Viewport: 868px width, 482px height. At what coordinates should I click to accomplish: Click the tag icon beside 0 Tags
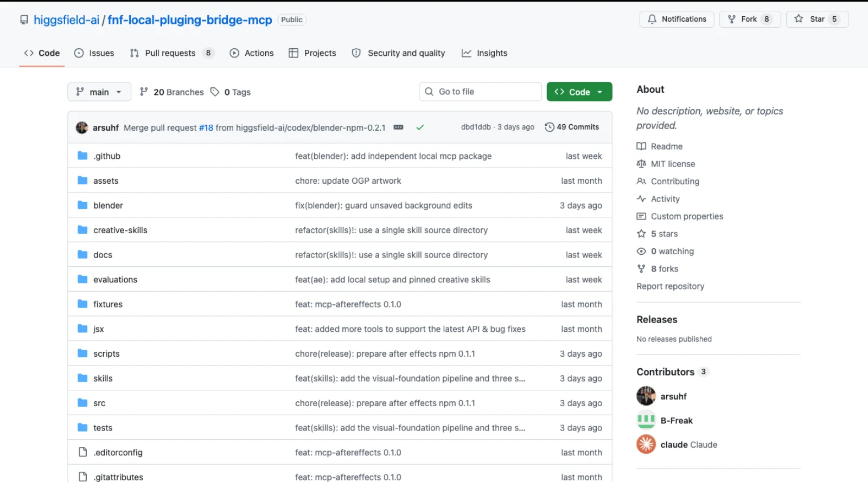pos(215,92)
